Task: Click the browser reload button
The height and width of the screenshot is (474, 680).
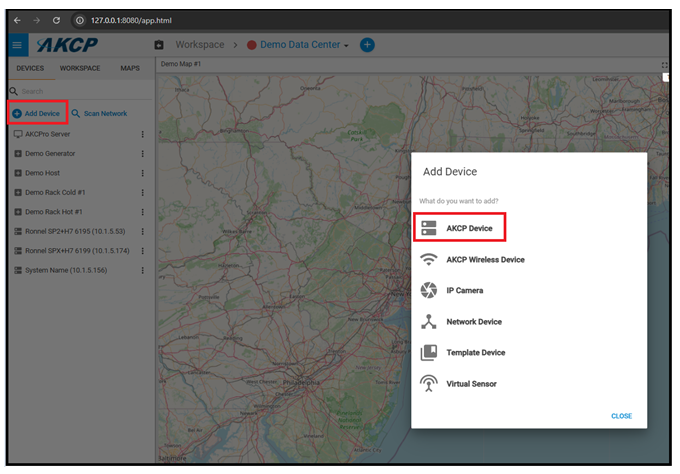Action: [57, 19]
